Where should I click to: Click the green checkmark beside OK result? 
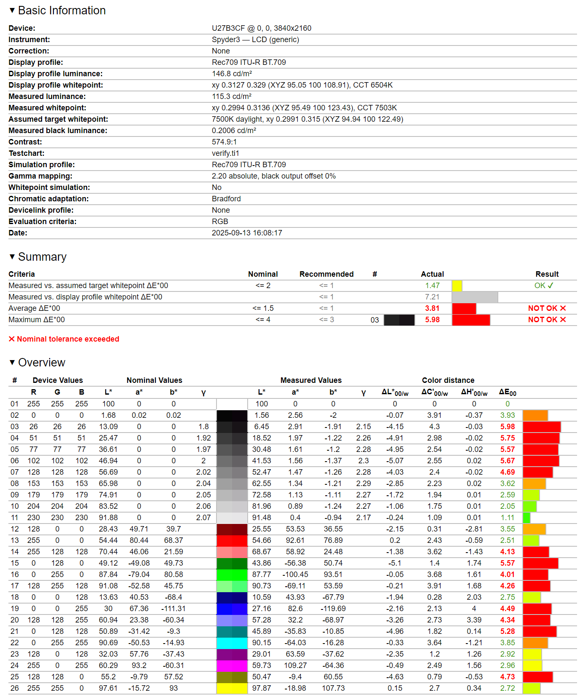point(551,286)
